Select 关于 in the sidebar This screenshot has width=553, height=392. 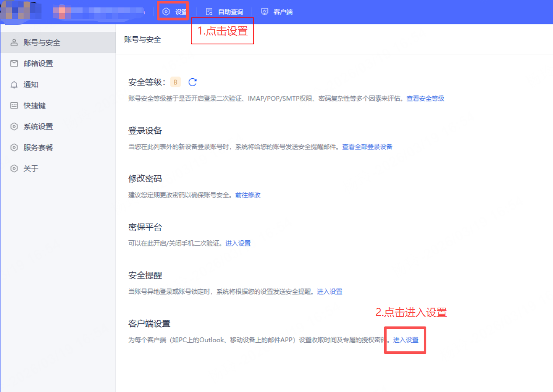tap(58, 168)
